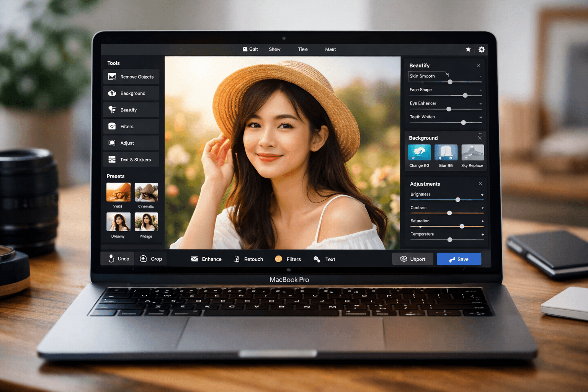Collapse the Beautify panel with its X
The height and width of the screenshot is (392, 588).
coord(479,65)
